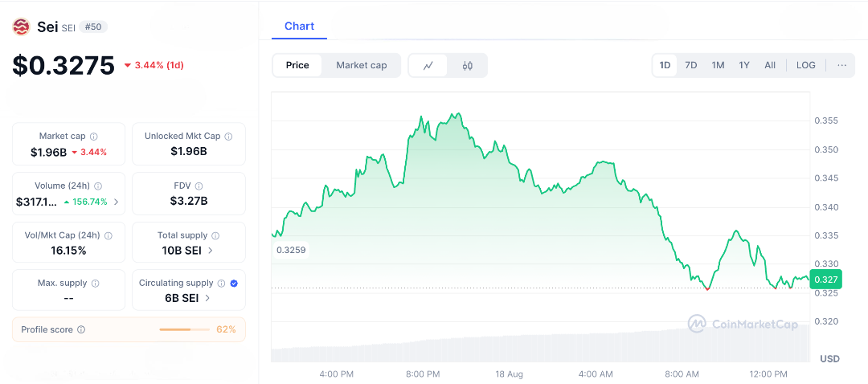Open FDV info icon
Screen dimensions: 868x384
(199, 186)
